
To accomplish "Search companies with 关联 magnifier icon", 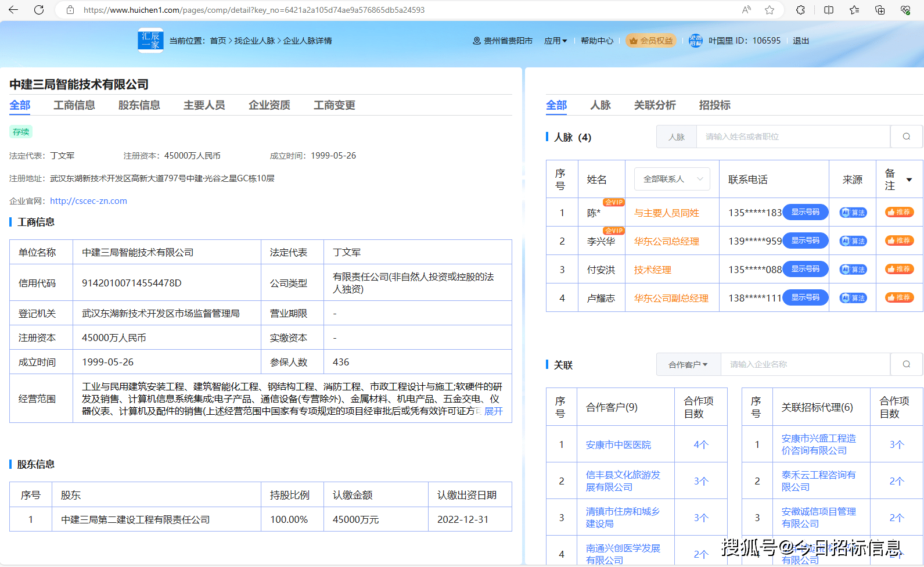I will (x=906, y=364).
